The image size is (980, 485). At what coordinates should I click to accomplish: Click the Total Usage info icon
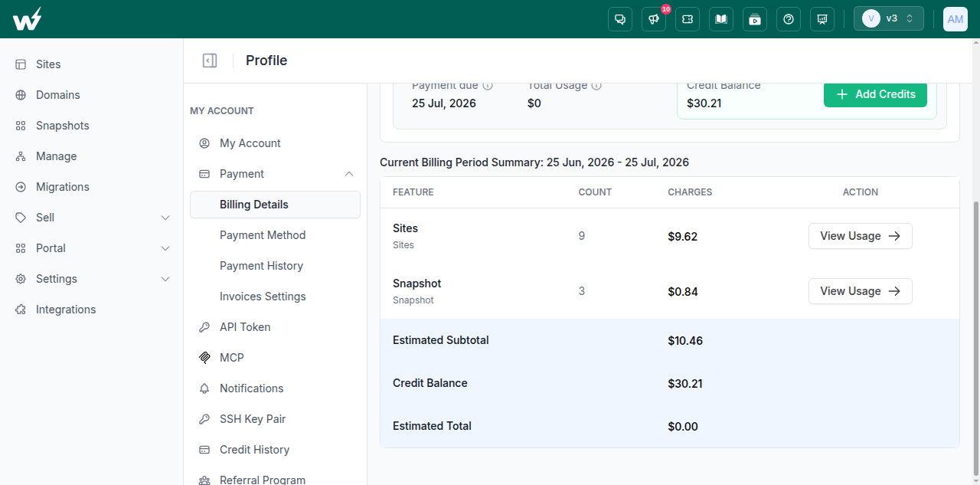click(x=596, y=85)
